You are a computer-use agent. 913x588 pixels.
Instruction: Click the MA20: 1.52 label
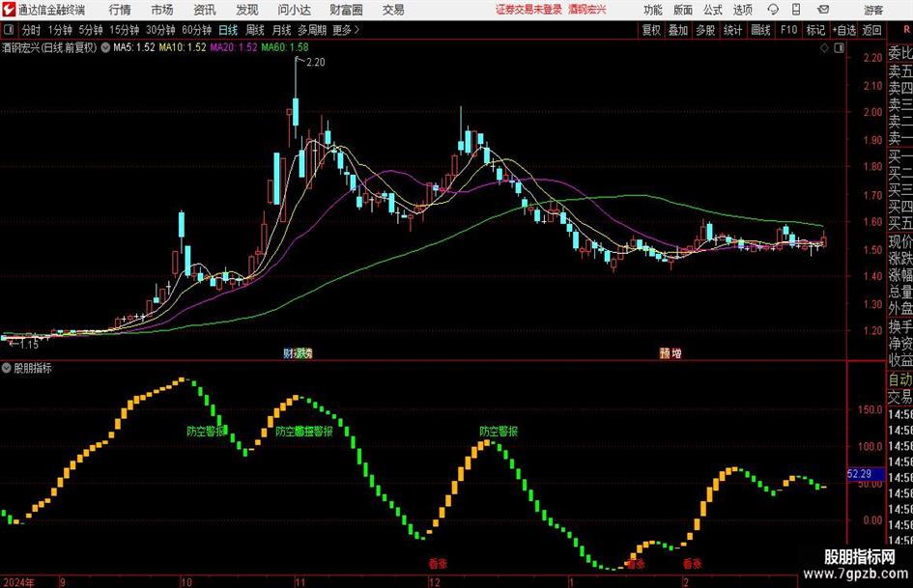pyautogui.click(x=234, y=47)
